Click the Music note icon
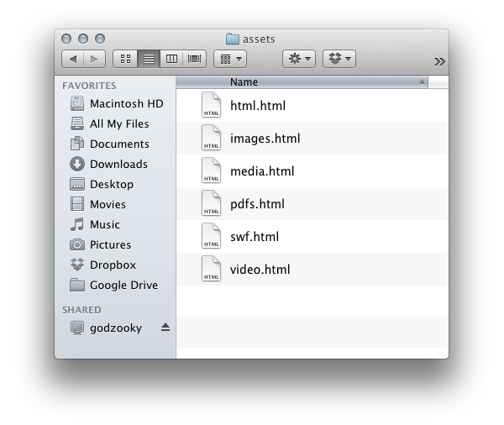This screenshot has width=504, height=425. click(x=77, y=224)
